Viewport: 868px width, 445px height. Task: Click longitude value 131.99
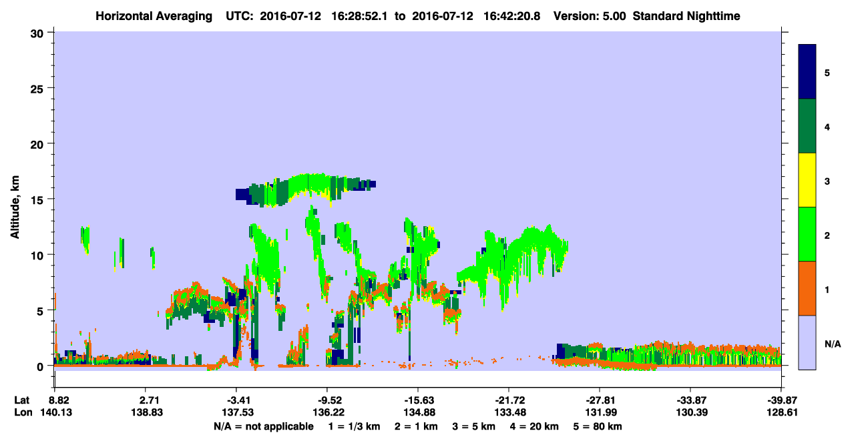tap(600, 412)
